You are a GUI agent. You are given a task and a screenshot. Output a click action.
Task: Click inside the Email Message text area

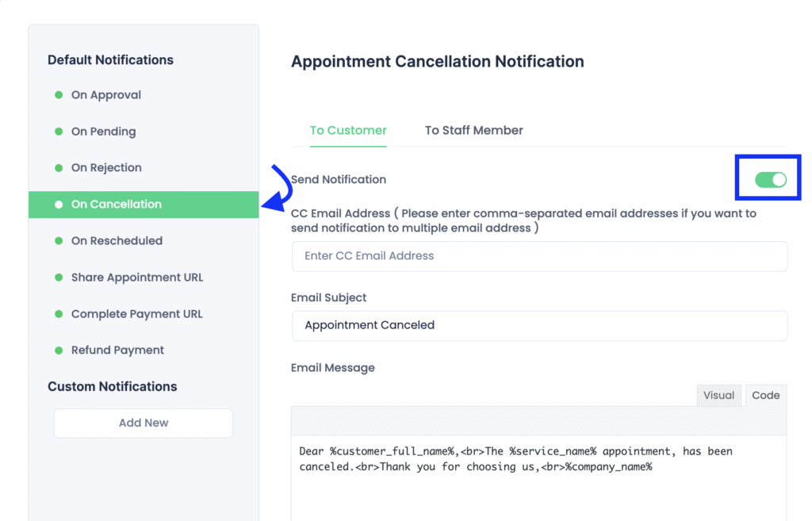tap(539, 484)
